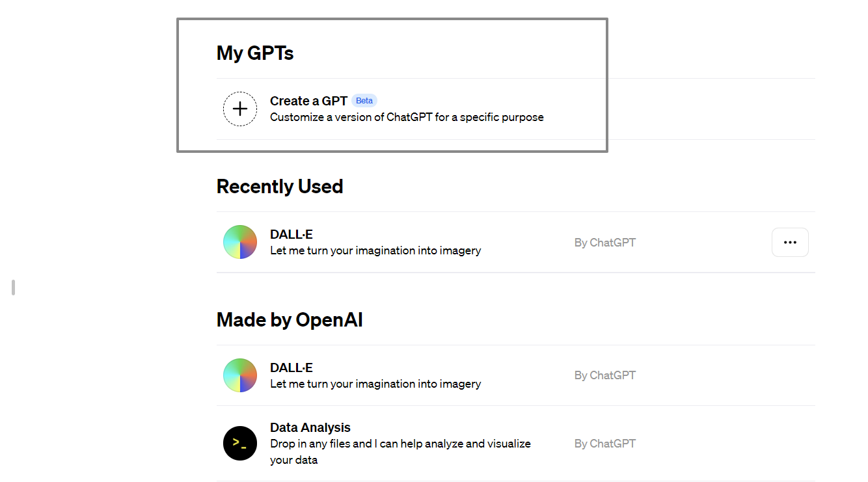Open the three-dot options menu for DALL·E
This screenshot has height=482, width=868.
[790, 242]
